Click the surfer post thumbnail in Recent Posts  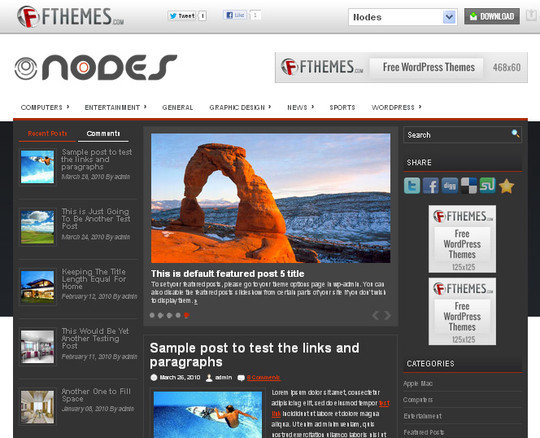[37, 167]
